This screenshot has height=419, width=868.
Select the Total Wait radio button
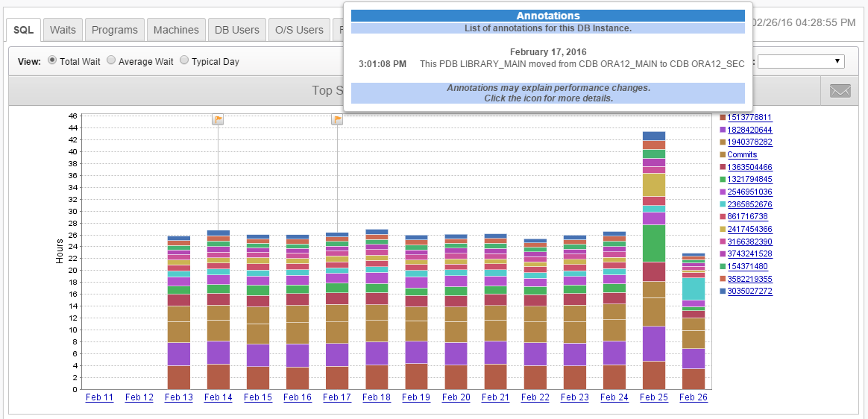click(x=52, y=60)
